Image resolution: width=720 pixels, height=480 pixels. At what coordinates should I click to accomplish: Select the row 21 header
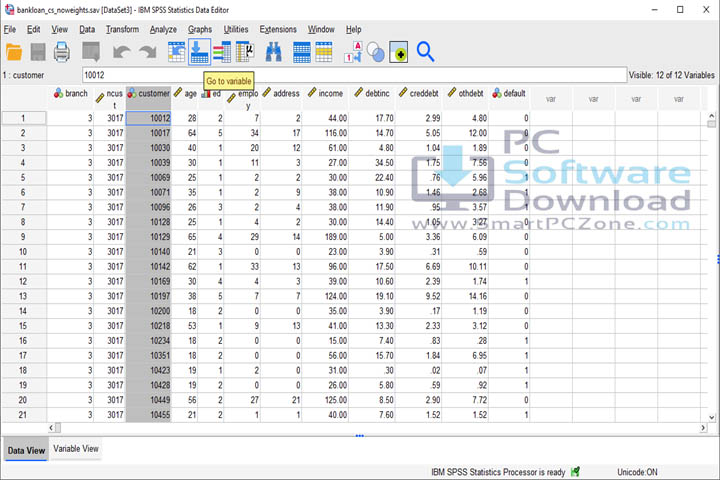(x=23, y=415)
